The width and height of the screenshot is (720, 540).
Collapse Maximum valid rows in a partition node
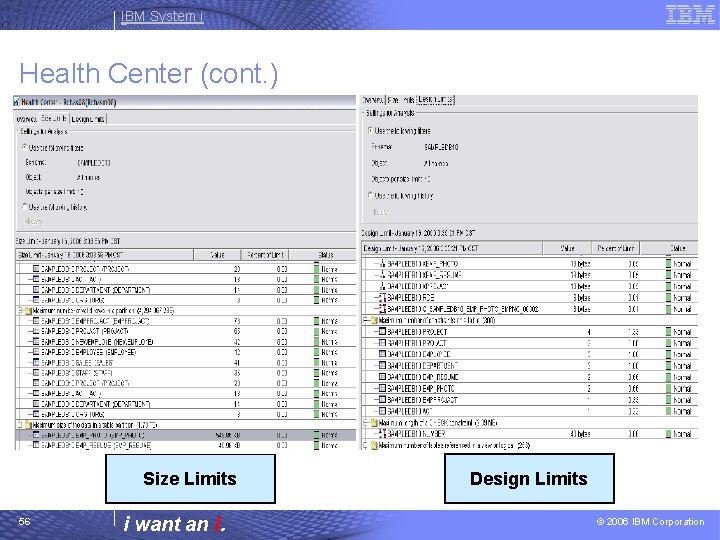[20, 310]
